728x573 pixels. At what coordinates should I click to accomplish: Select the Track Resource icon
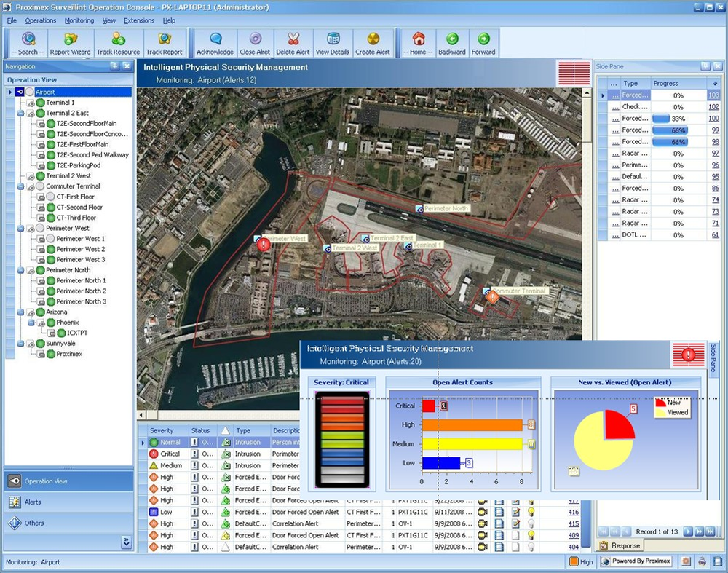pyautogui.click(x=117, y=42)
